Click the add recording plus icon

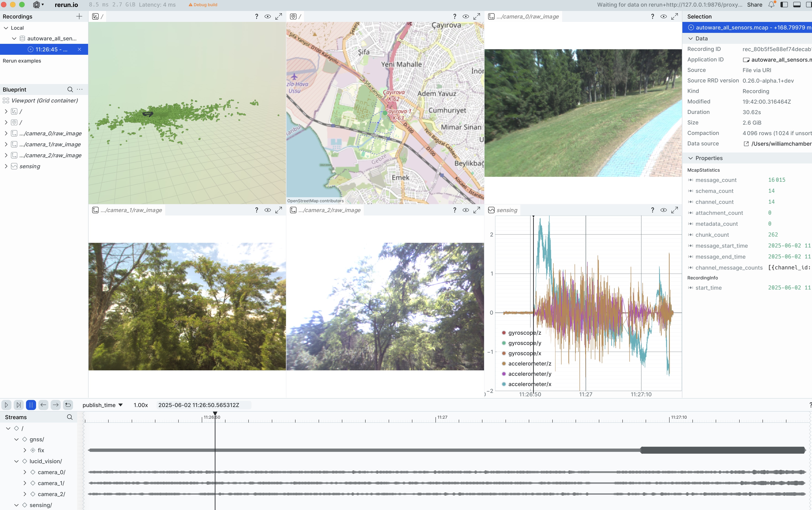(79, 16)
